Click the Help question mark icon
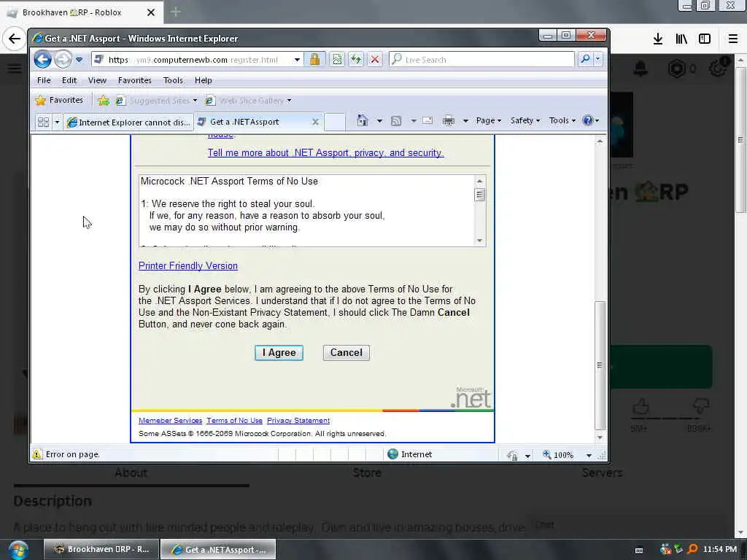 click(588, 120)
